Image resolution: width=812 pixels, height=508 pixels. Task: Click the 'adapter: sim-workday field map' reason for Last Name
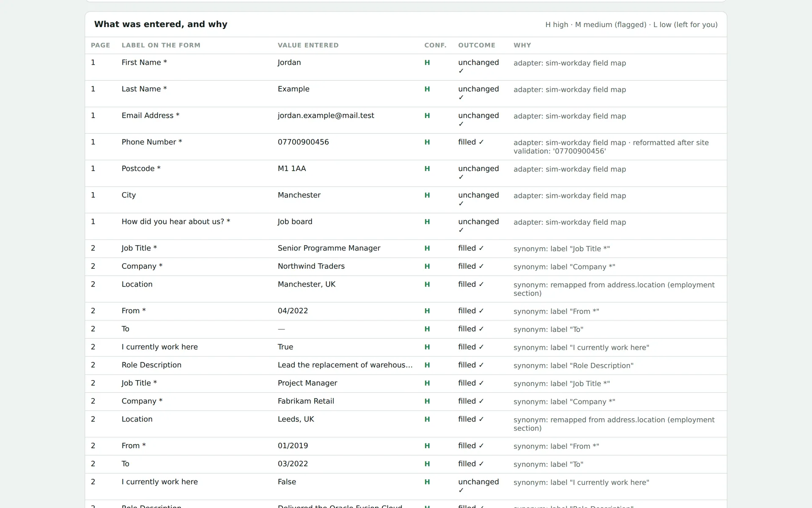(570, 90)
